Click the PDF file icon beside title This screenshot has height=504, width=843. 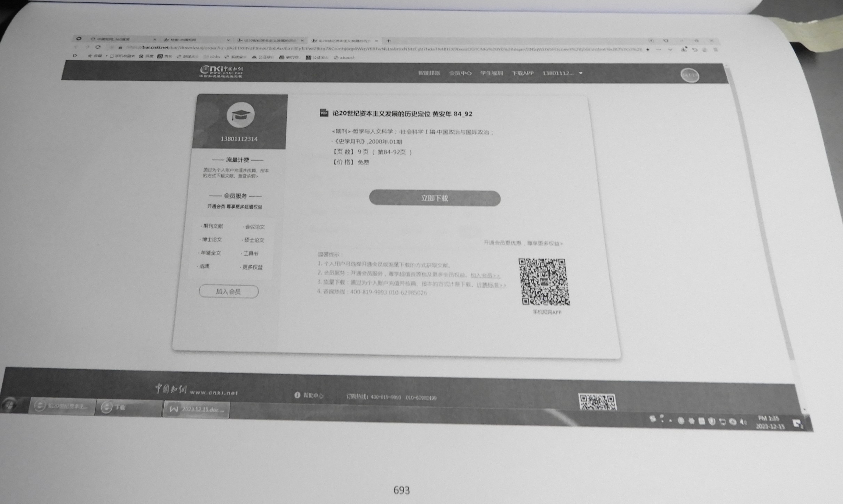coord(324,113)
